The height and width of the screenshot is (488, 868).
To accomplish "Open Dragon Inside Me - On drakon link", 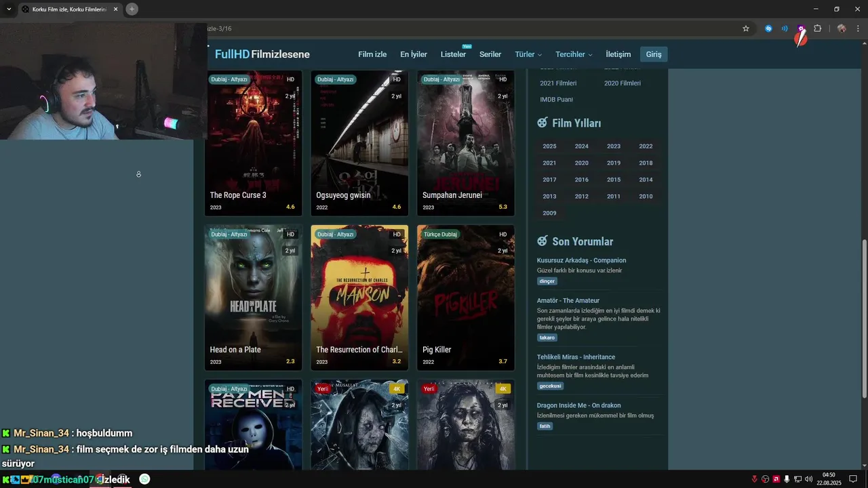I will (x=578, y=406).
